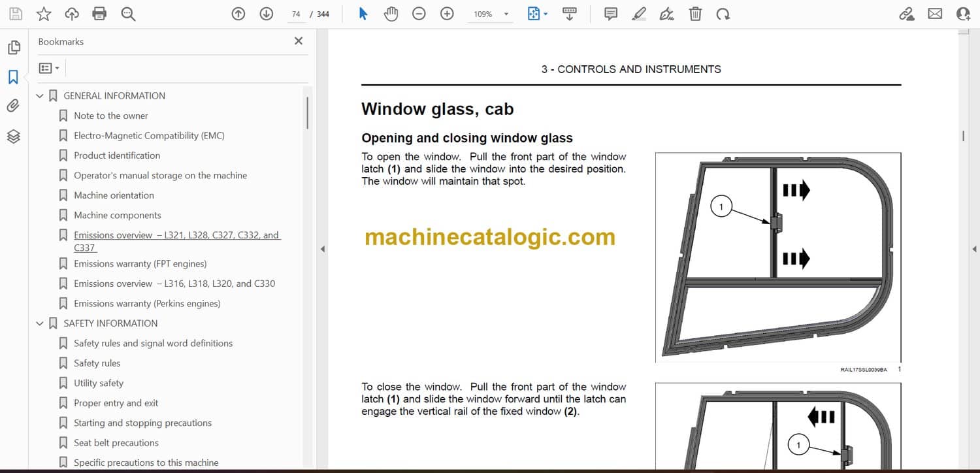The image size is (980, 473).
Task: Add document to favorites with star icon
Action: click(x=44, y=14)
